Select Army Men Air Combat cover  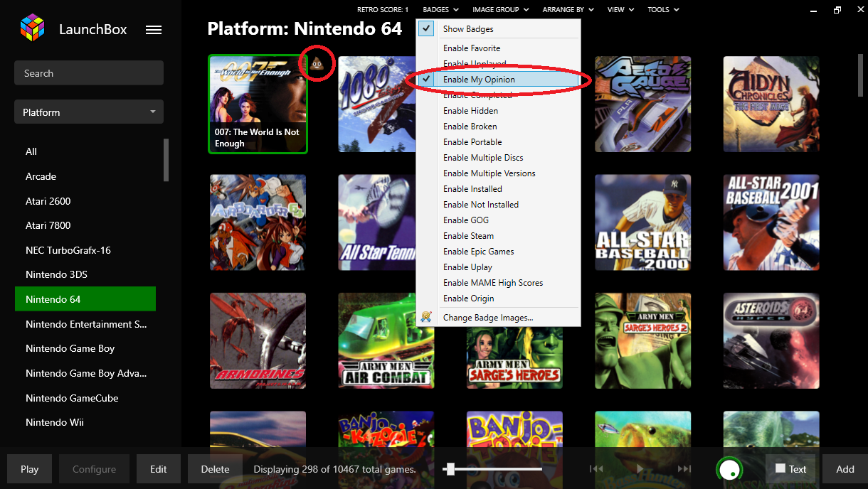(386, 341)
